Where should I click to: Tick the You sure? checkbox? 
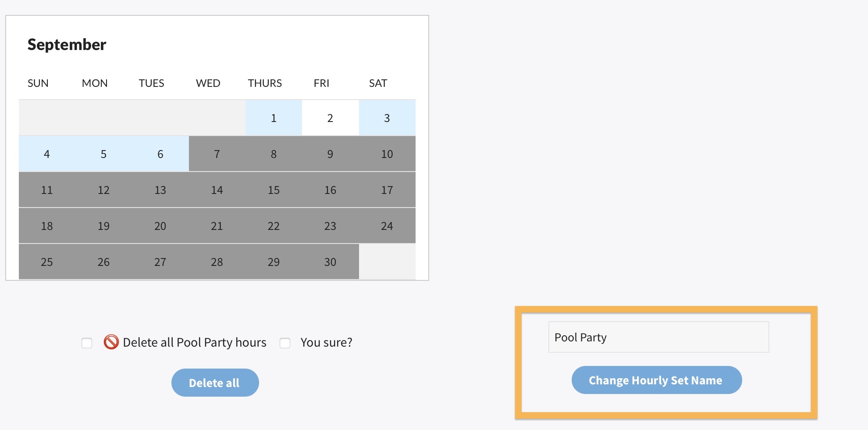click(285, 343)
